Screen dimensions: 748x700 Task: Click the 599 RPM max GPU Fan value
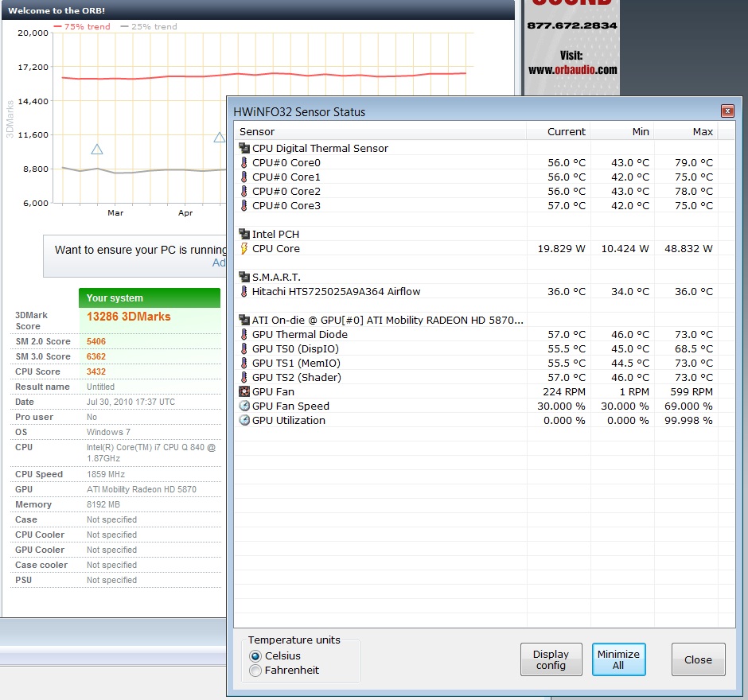(692, 391)
